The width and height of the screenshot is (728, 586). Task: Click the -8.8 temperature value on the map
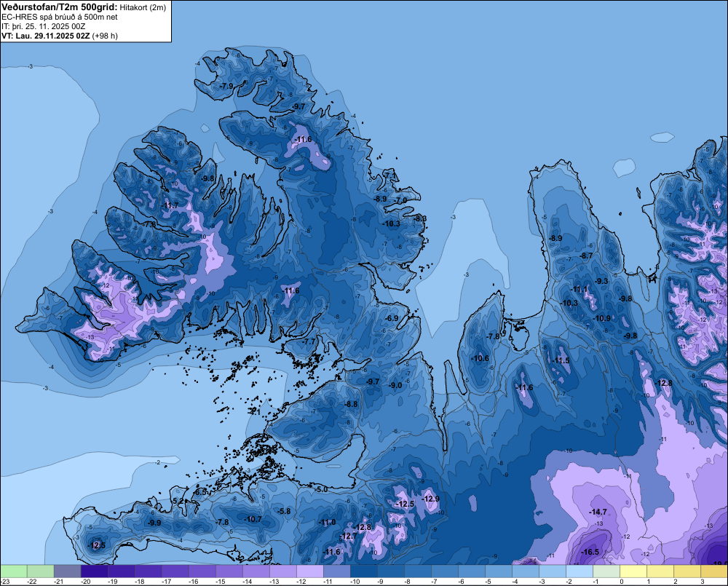[x=351, y=404]
